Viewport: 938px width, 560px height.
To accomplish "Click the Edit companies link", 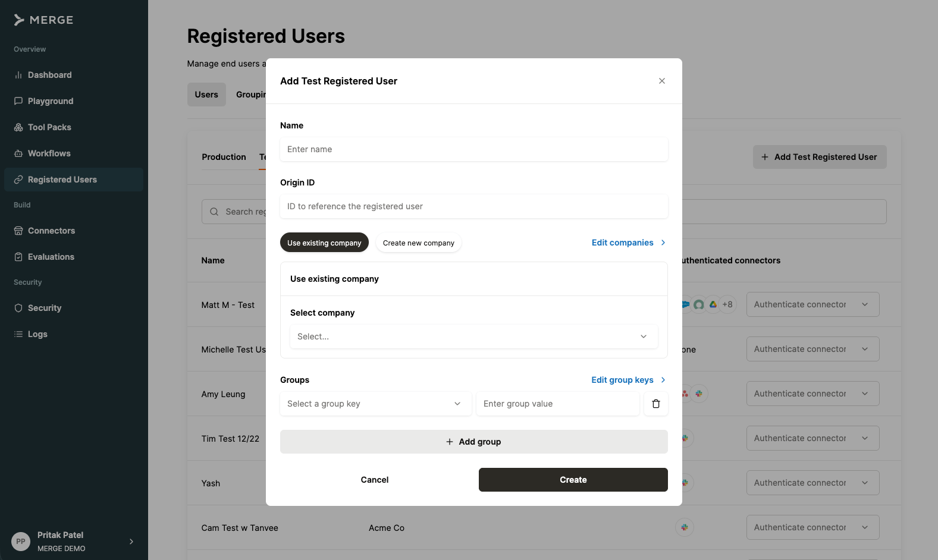I will (x=629, y=243).
